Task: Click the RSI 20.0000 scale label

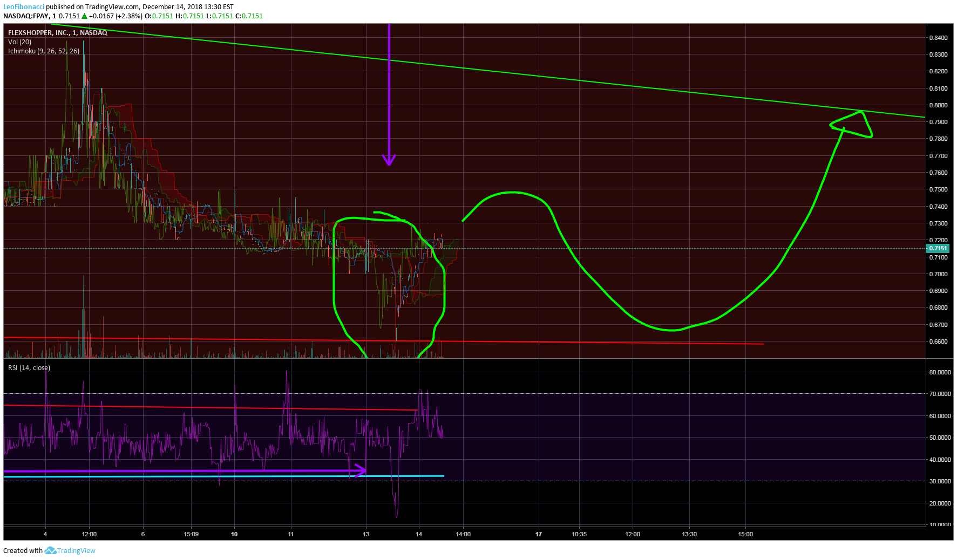Action: pyautogui.click(x=940, y=503)
